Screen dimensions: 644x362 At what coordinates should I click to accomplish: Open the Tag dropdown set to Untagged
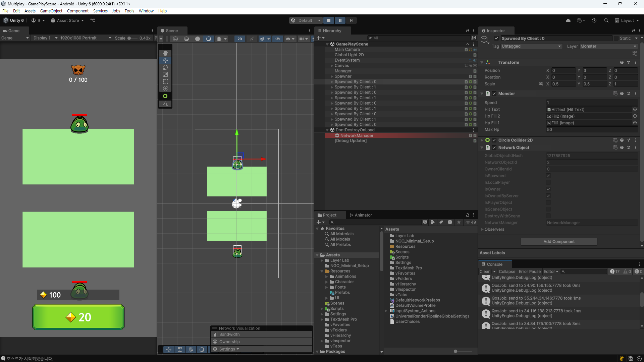[531, 46]
